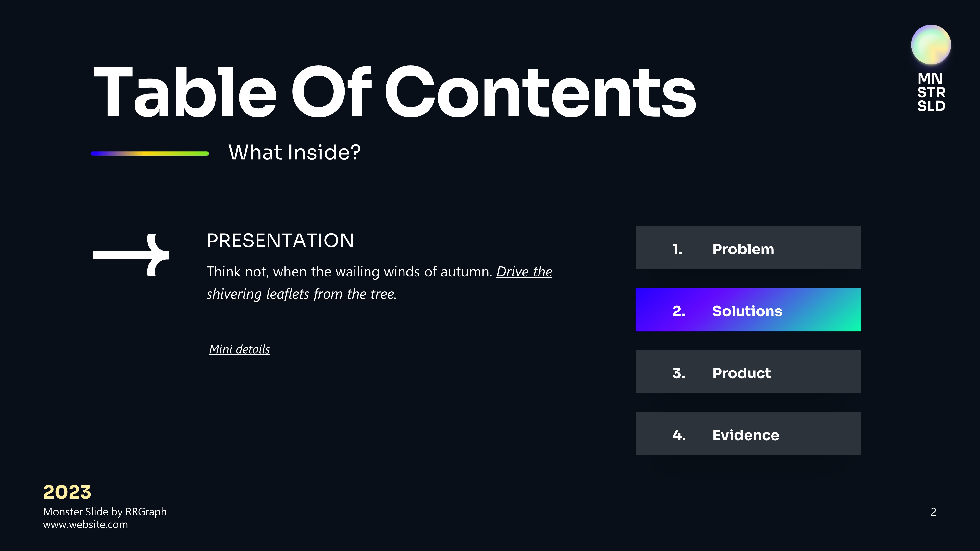This screenshot has height=551, width=980.
Task: Click the iridescent orb logo
Action: pyautogui.click(x=931, y=45)
